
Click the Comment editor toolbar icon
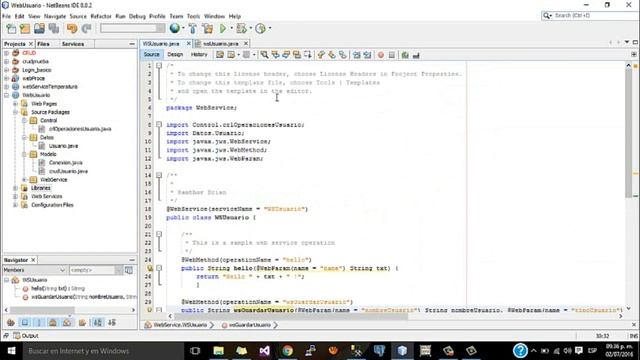tap(405, 55)
